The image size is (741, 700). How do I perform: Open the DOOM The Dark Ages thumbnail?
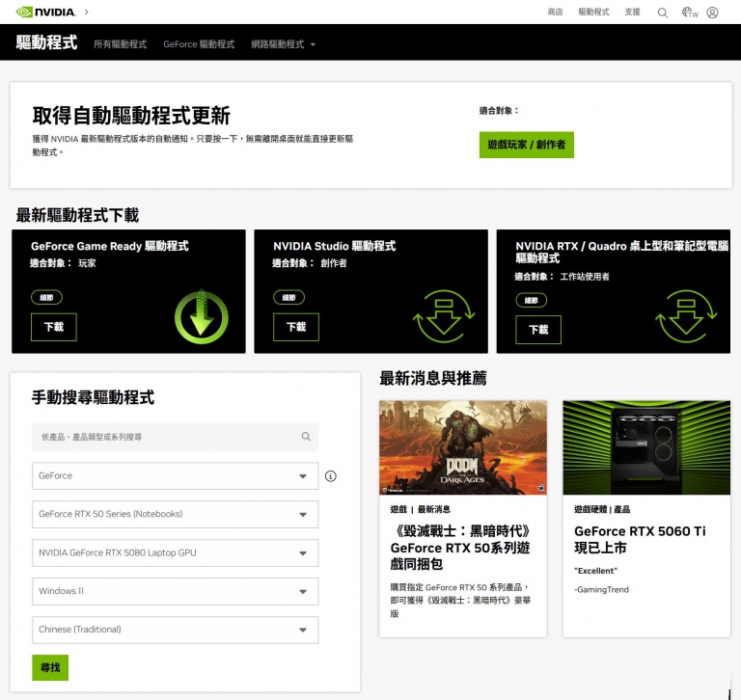[x=463, y=447]
